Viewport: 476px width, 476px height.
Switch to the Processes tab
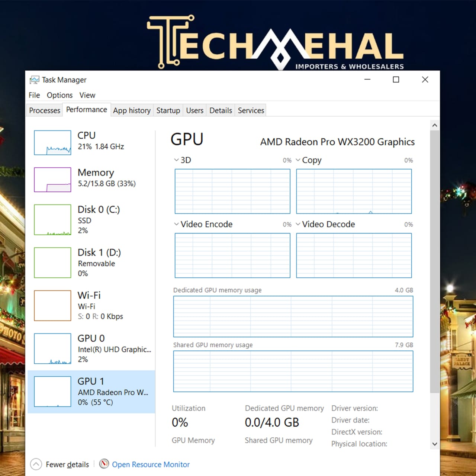click(45, 110)
